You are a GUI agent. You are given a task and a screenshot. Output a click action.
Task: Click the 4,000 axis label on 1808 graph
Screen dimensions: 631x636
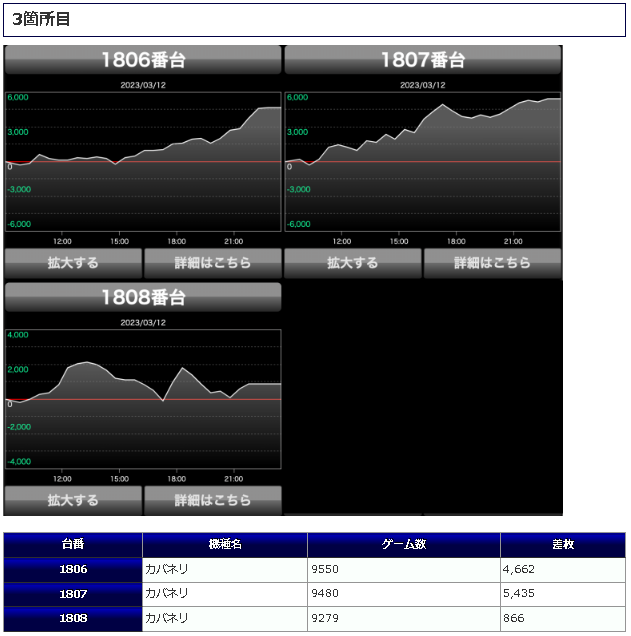pyautogui.click(x=18, y=335)
